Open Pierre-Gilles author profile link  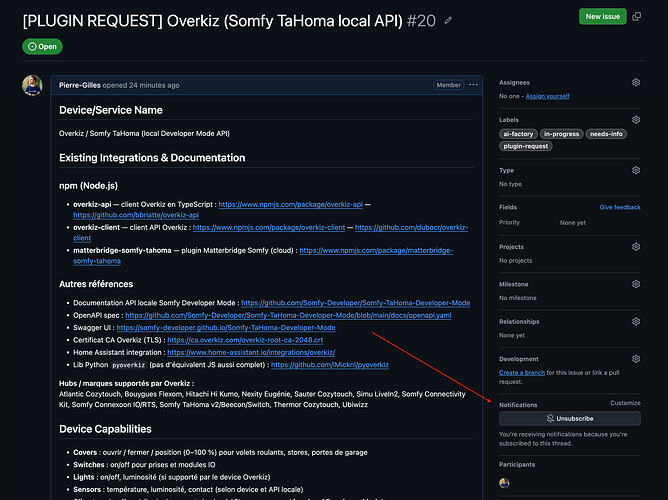click(80, 85)
